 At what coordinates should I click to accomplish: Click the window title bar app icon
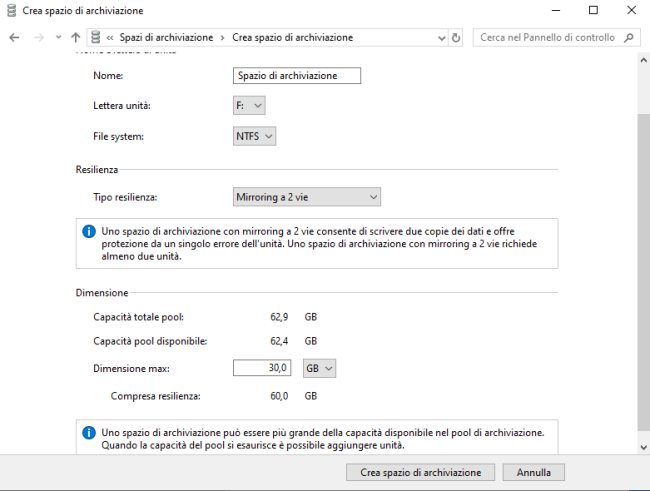pos(10,11)
